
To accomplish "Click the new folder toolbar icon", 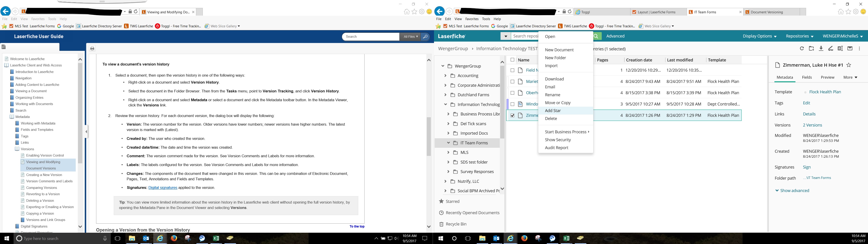I will pyautogui.click(x=811, y=49).
